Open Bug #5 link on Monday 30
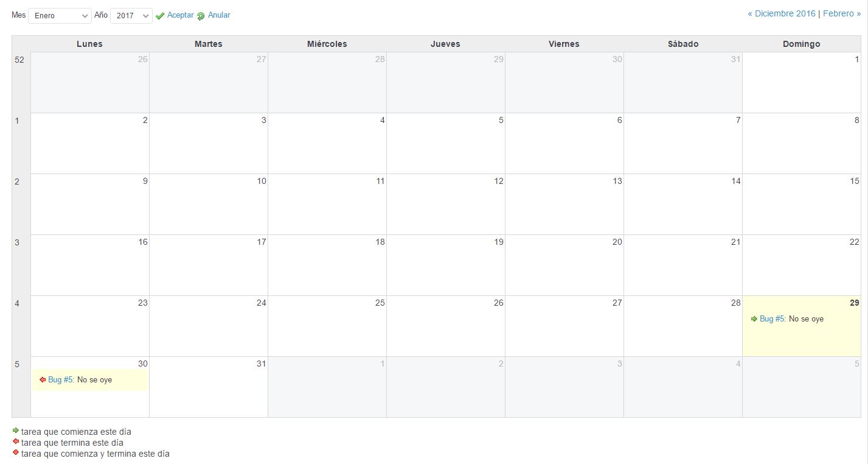This screenshot has width=868, height=464. coord(61,380)
